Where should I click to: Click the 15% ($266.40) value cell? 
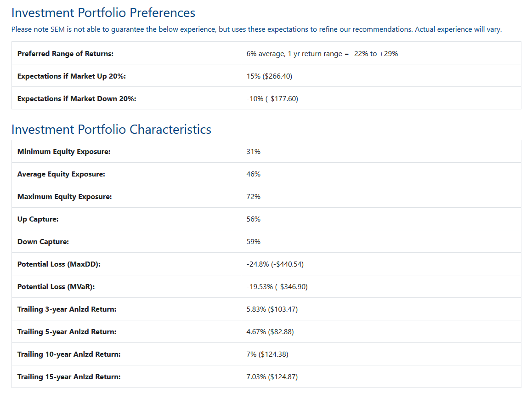click(x=269, y=76)
